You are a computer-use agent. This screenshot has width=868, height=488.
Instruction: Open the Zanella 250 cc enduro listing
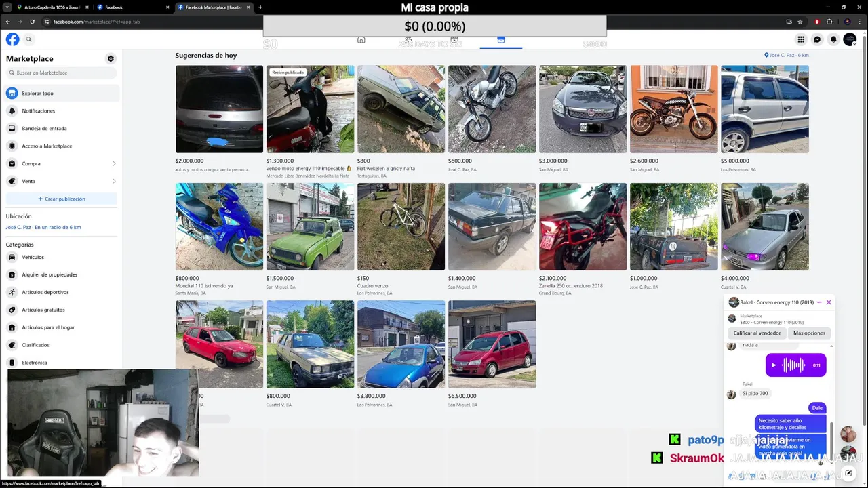pyautogui.click(x=583, y=226)
